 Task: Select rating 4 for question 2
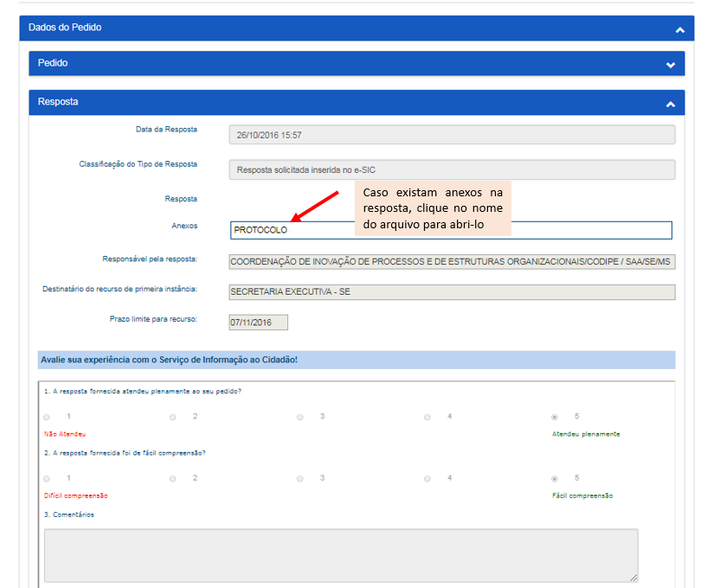427,479
